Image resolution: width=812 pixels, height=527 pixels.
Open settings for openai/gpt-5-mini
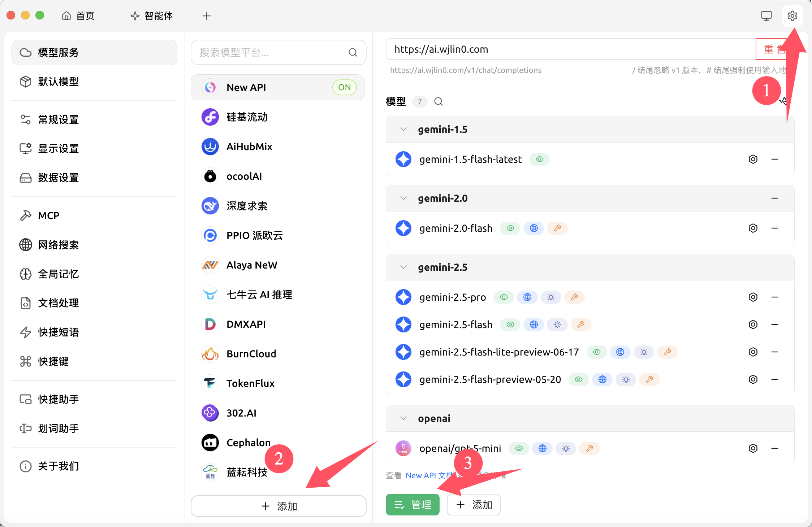coord(753,448)
